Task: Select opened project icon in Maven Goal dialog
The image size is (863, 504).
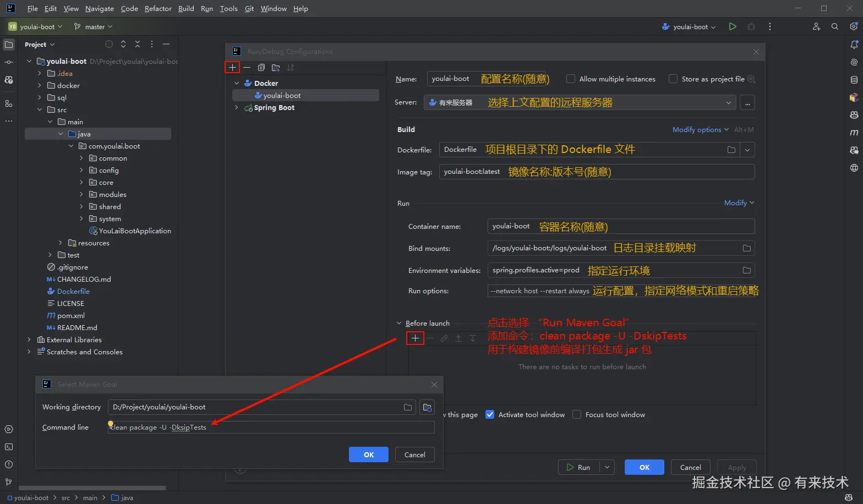Action: click(x=427, y=407)
